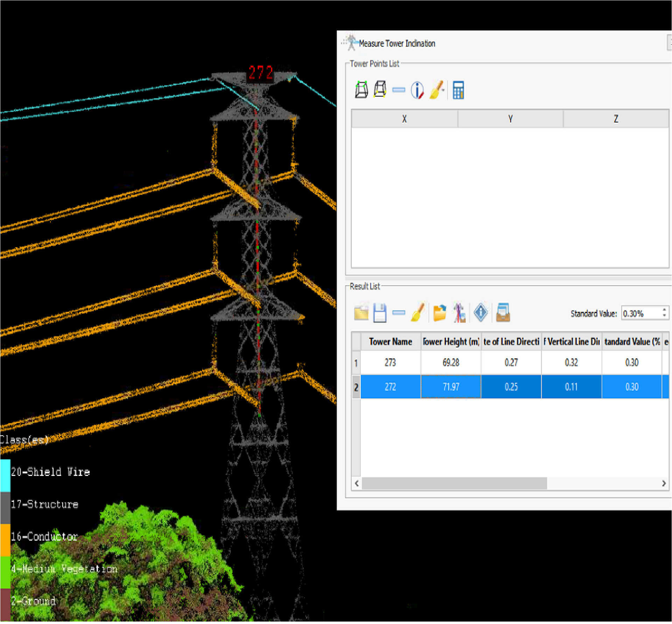Click the export folder icon with the blue arrow
The height and width of the screenshot is (624, 672).
440,313
